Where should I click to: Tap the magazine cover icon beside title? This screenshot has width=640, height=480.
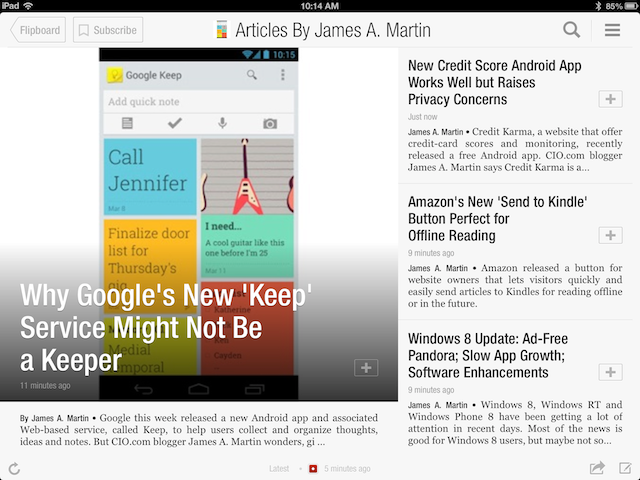tap(222, 30)
